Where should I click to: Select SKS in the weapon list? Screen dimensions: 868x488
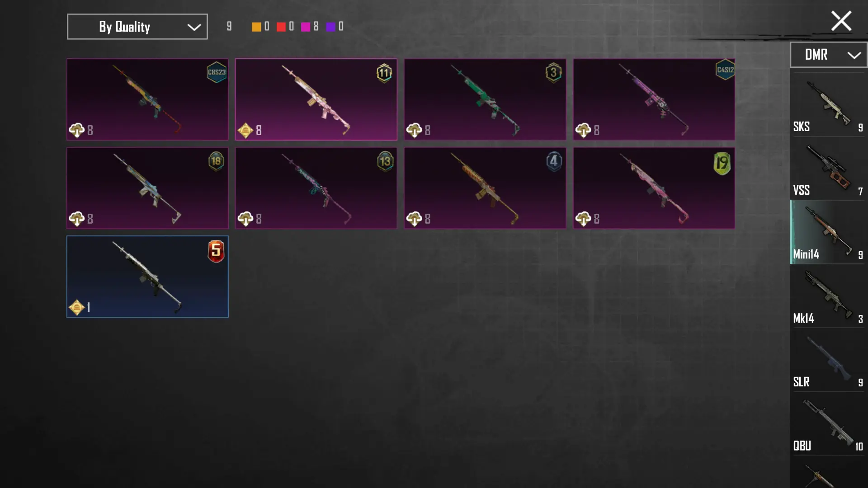pos(828,105)
